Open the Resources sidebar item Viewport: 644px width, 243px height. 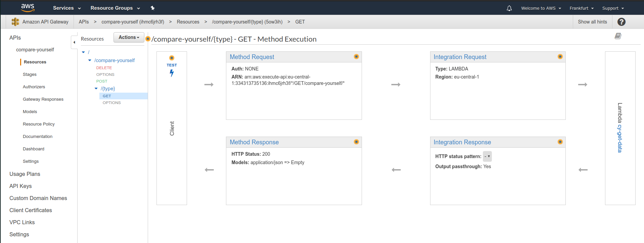click(x=35, y=62)
